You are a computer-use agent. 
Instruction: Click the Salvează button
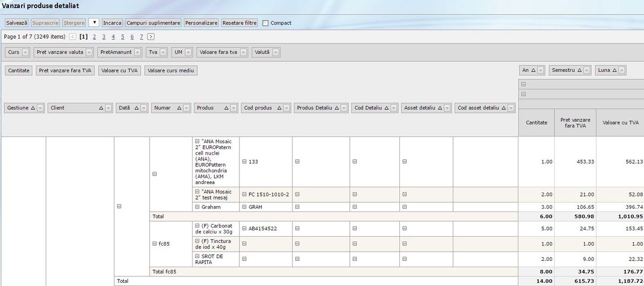pos(17,23)
